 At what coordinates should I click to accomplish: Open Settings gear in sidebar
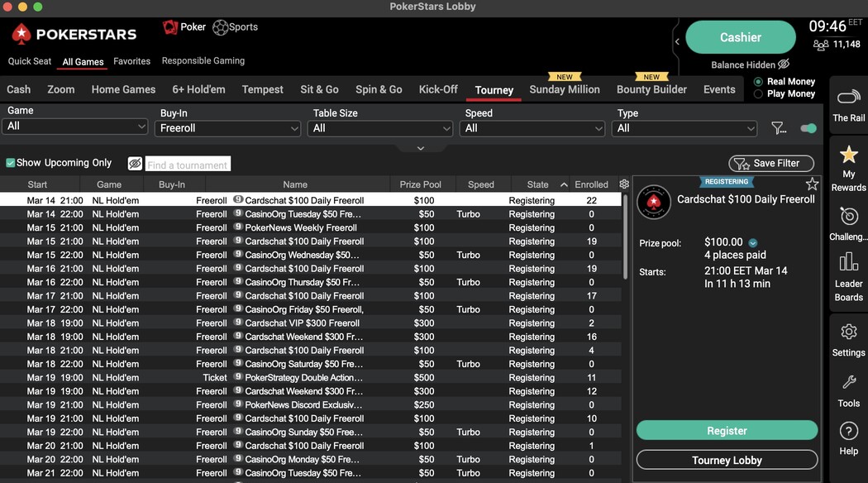[x=848, y=332]
